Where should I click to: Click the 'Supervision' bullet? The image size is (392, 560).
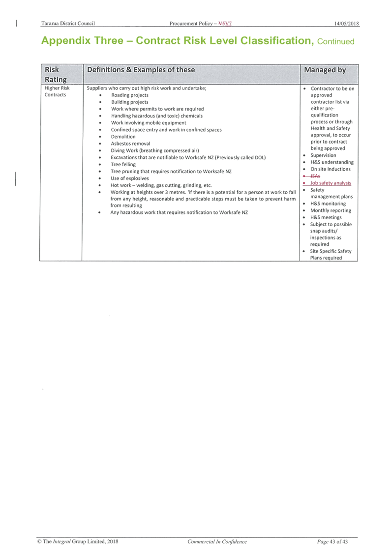pos(323,155)
